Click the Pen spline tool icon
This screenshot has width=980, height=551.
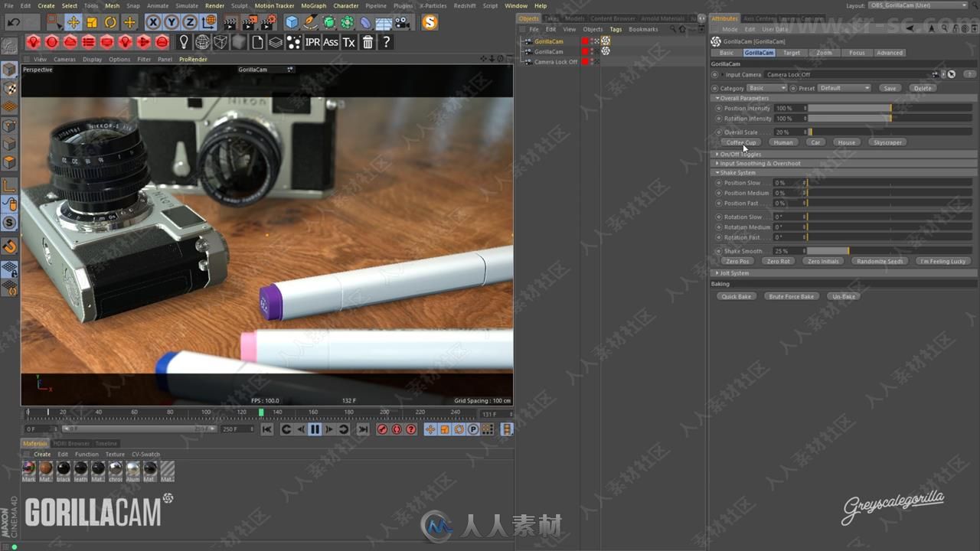coord(310,22)
